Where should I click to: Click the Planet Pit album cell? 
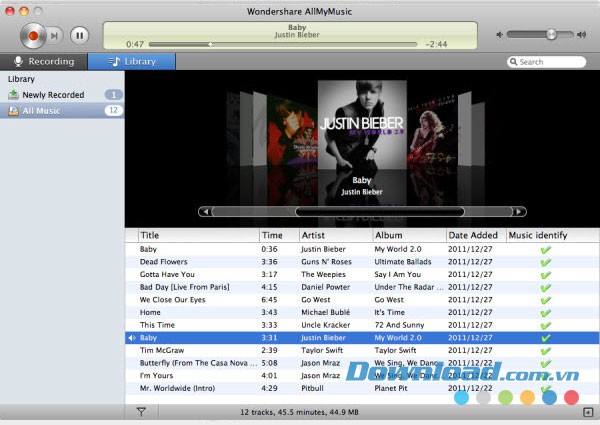click(x=391, y=388)
